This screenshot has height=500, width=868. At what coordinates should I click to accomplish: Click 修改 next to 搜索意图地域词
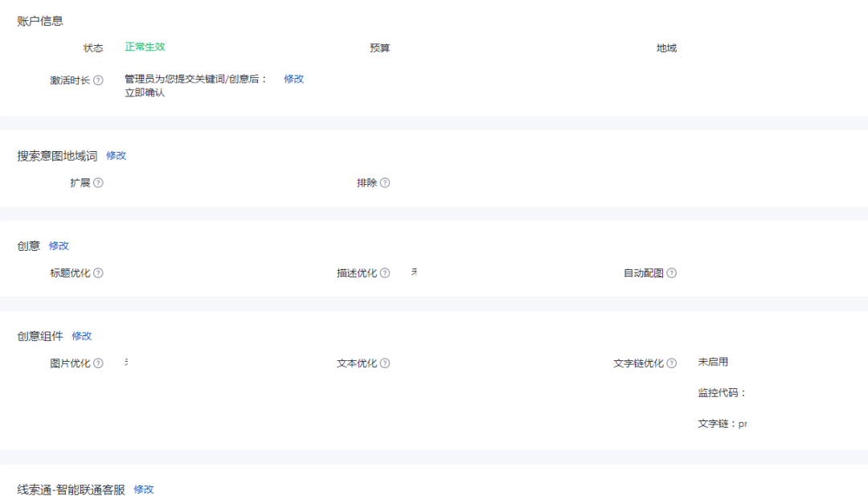[117, 156]
